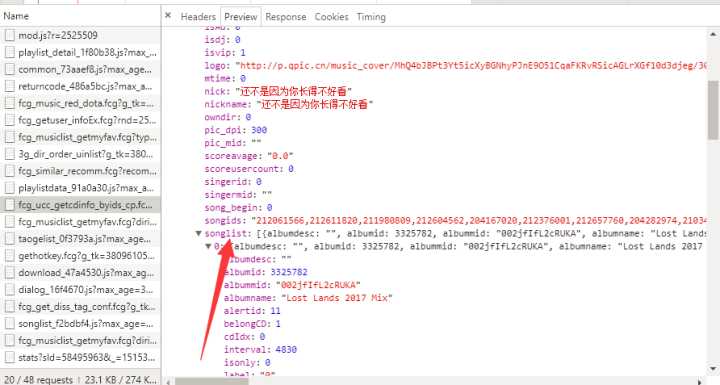This screenshot has height=385, width=720.
Task: Click the scroll up arrow in preview pane
Action: (713, 34)
